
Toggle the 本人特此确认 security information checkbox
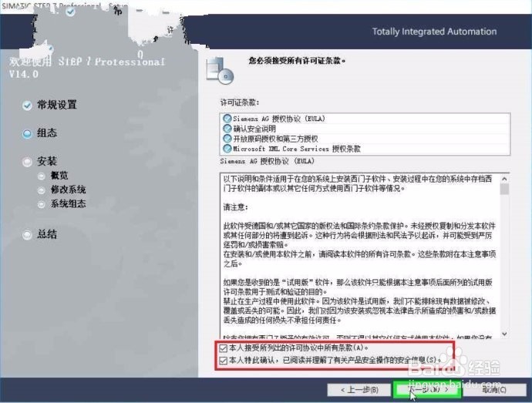(x=224, y=361)
